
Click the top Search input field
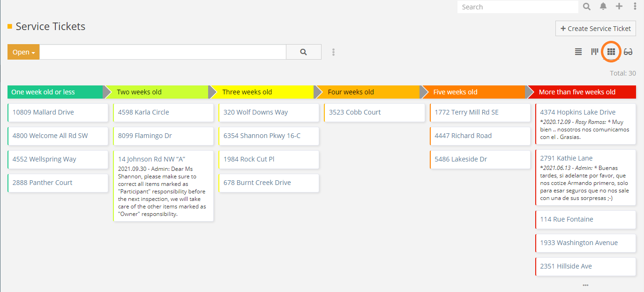pos(517,7)
